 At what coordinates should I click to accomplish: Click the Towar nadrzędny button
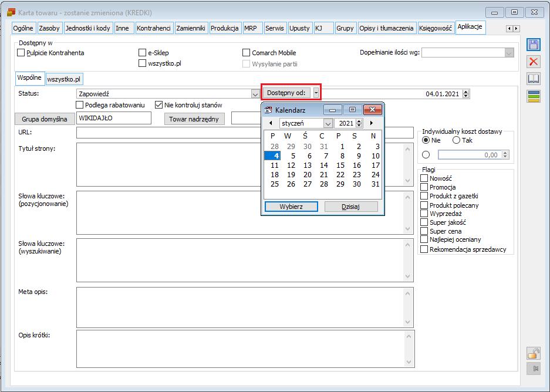coord(194,119)
